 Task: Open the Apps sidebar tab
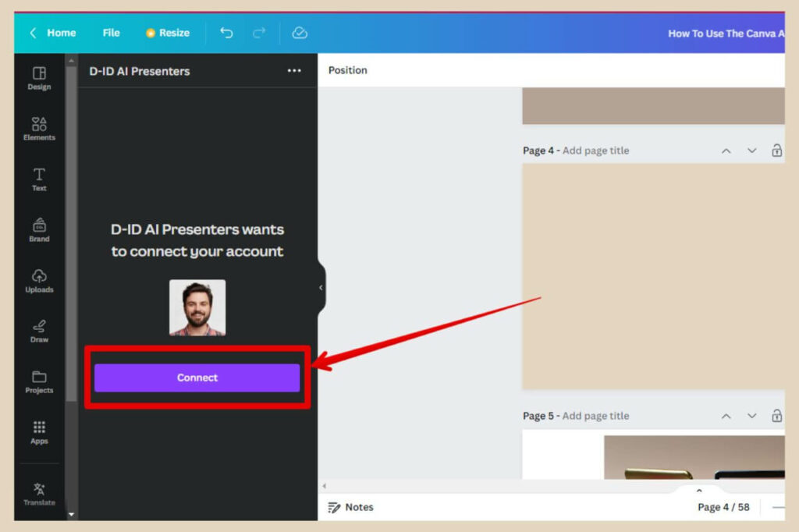(39, 433)
